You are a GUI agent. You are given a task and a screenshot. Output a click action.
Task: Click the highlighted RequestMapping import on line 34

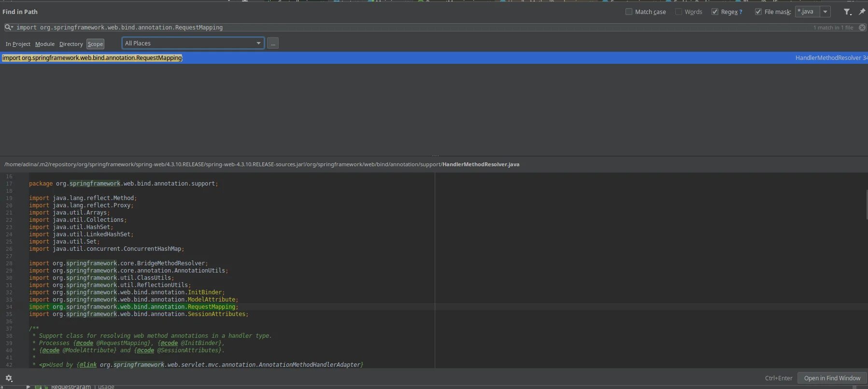tap(134, 307)
